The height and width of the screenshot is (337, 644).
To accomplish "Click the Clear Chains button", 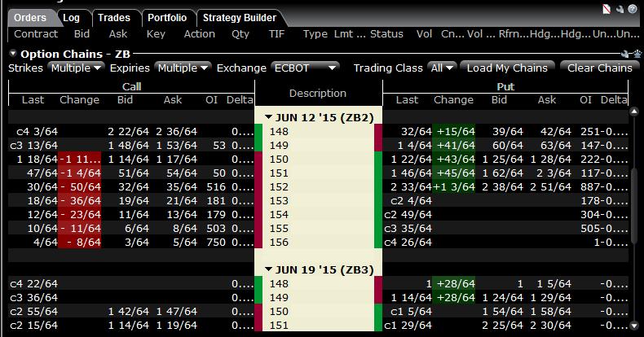I will (599, 68).
